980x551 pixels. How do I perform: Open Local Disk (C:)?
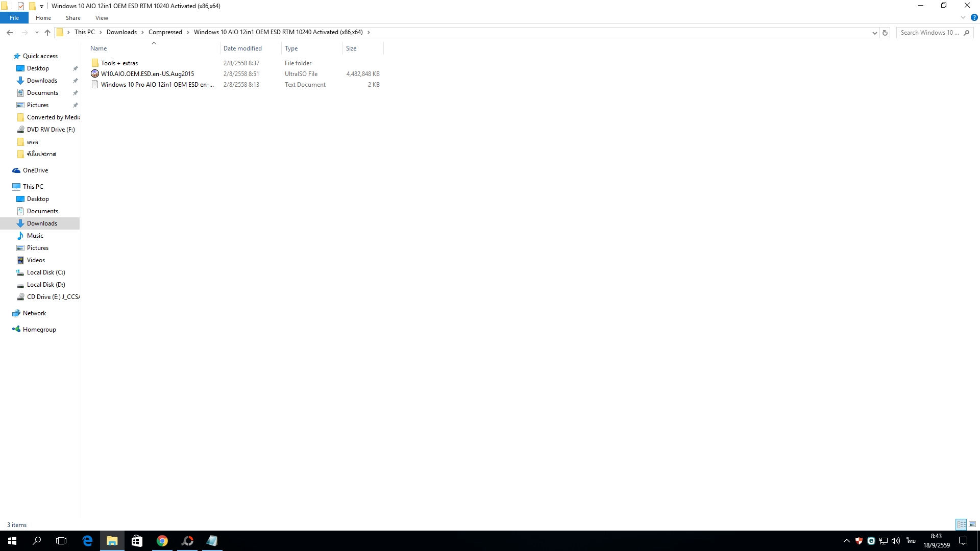pos(46,272)
